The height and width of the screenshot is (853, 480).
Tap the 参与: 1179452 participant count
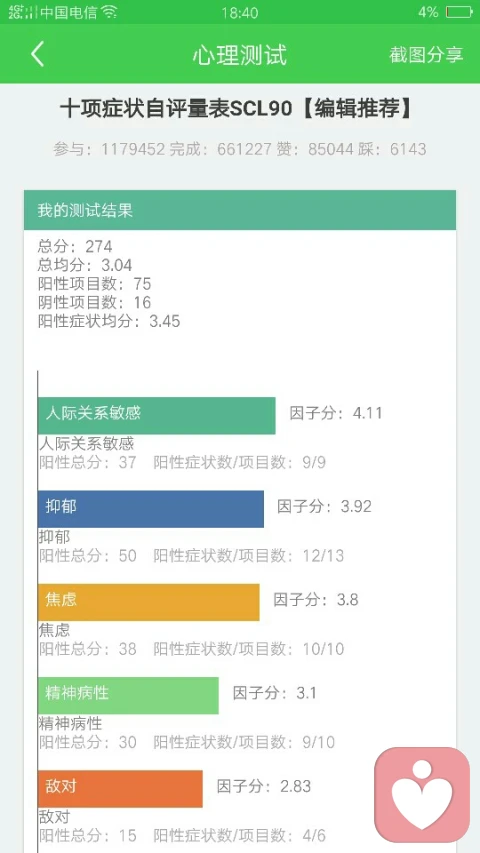109,149
